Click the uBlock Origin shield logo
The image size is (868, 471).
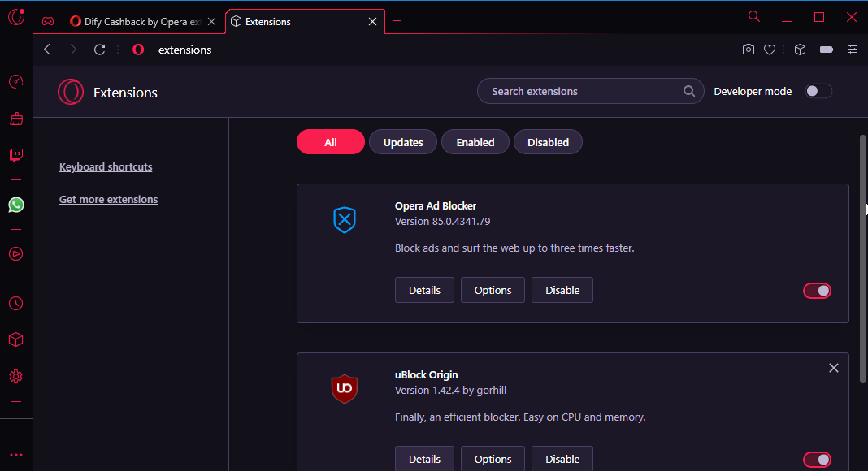tap(345, 389)
